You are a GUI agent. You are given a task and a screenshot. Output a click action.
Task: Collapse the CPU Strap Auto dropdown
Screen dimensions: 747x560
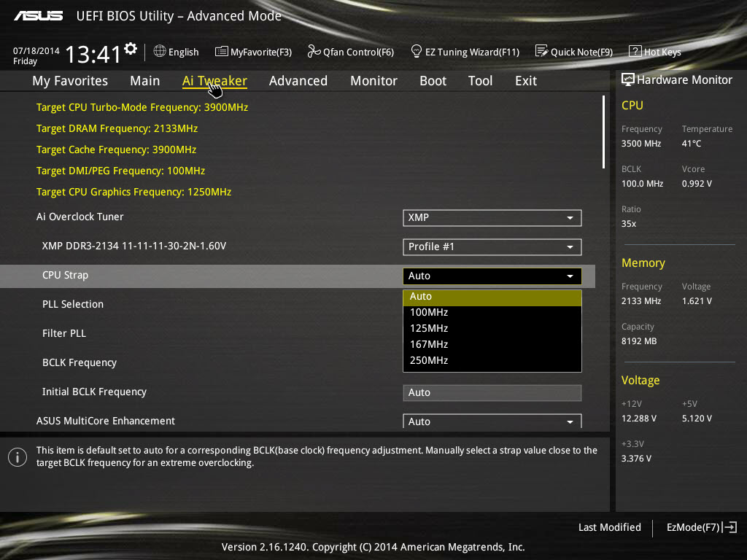[492, 276]
